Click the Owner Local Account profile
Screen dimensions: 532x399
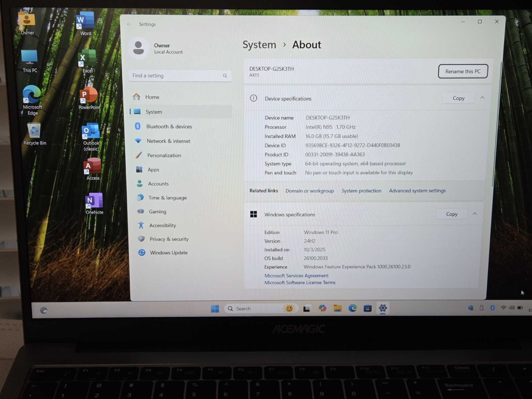[156, 49]
